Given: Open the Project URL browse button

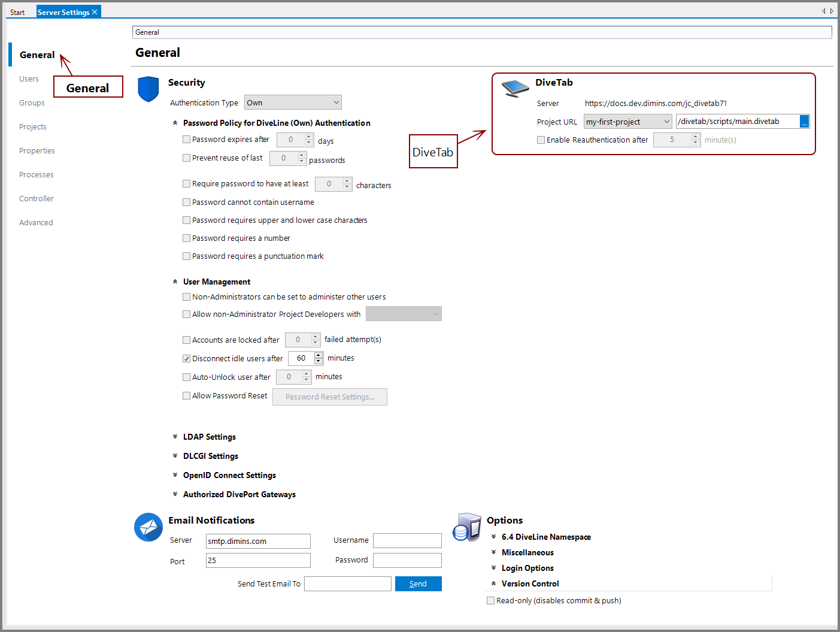Looking at the screenshot, I should [x=805, y=121].
